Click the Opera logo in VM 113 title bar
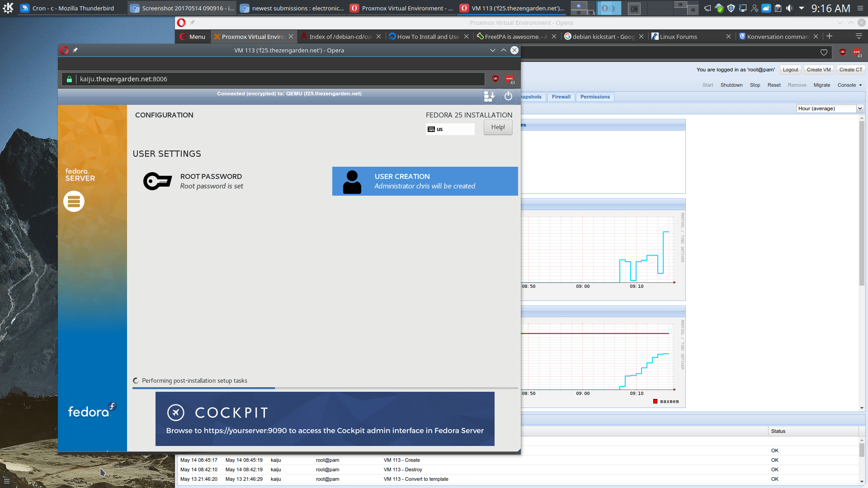Image resolution: width=868 pixels, height=488 pixels. click(65, 50)
